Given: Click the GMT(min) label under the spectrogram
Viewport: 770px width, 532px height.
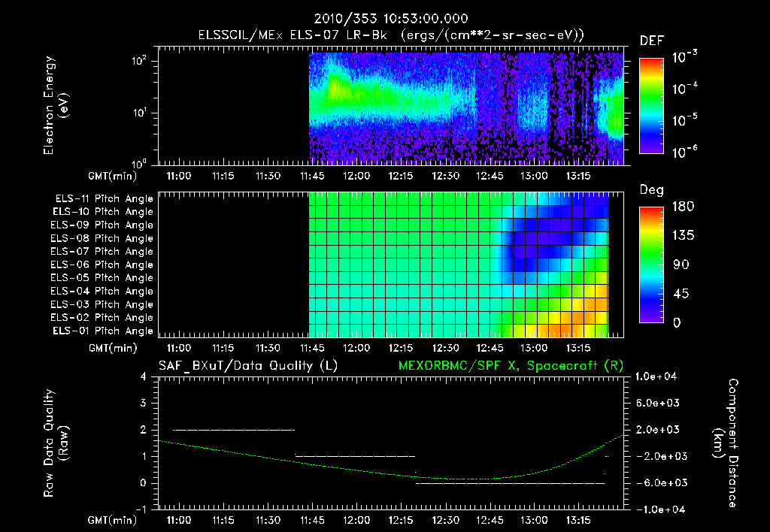Looking at the screenshot, I should coord(113,176).
